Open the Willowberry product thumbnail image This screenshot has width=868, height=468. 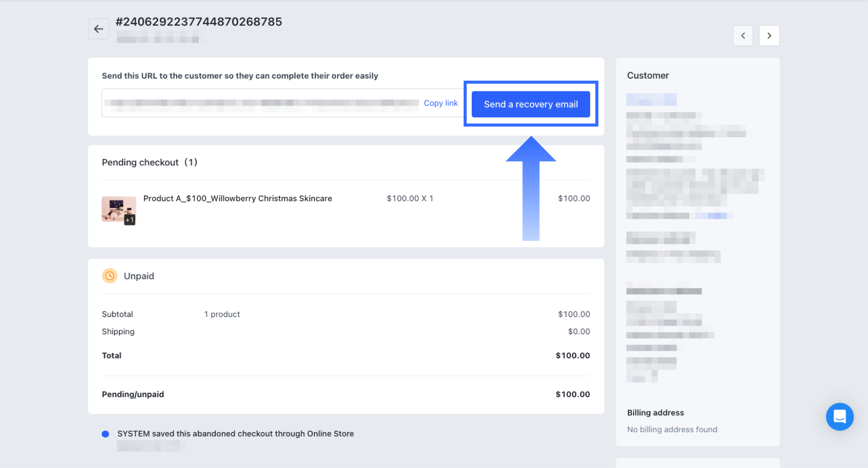(x=118, y=209)
